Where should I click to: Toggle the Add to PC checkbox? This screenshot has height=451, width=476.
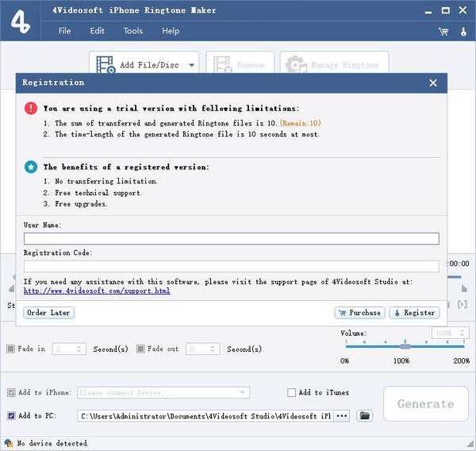click(x=11, y=415)
